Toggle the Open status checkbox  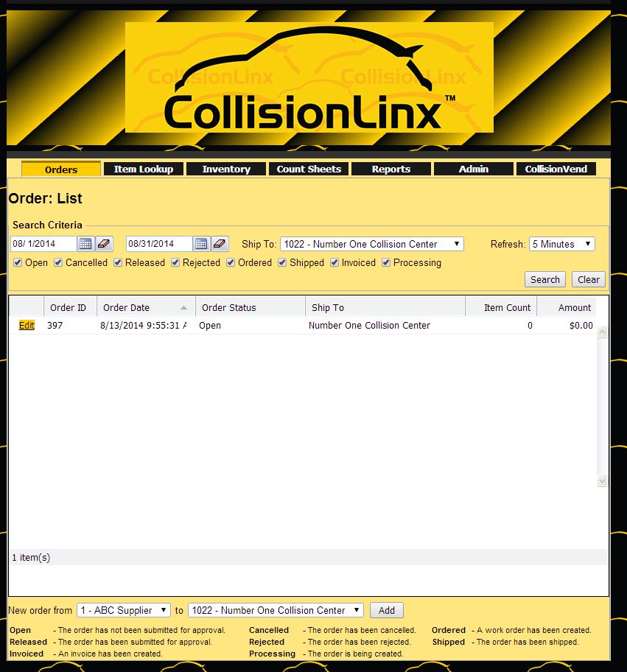tap(18, 263)
